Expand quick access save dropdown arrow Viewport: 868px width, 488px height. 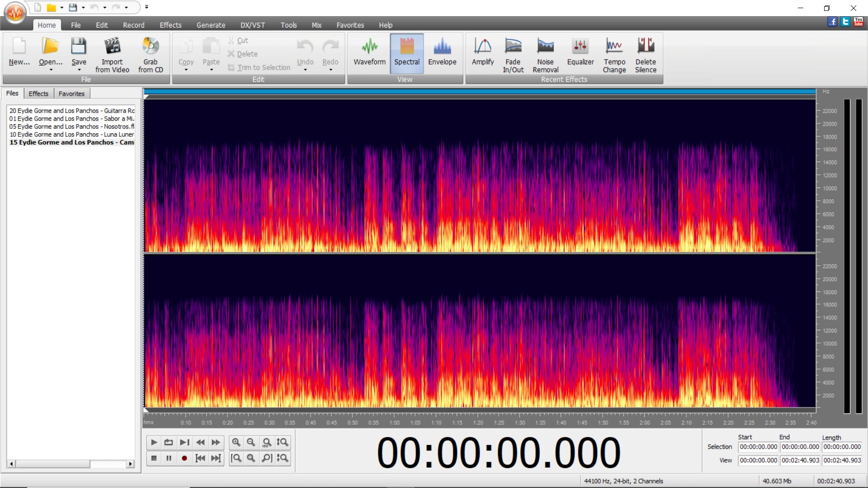83,8
